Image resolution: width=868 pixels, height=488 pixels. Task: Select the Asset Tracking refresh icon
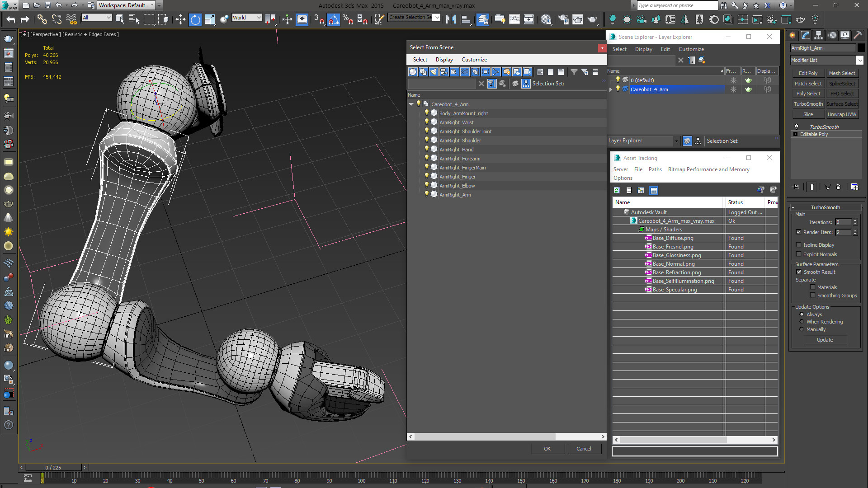[617, 190]
